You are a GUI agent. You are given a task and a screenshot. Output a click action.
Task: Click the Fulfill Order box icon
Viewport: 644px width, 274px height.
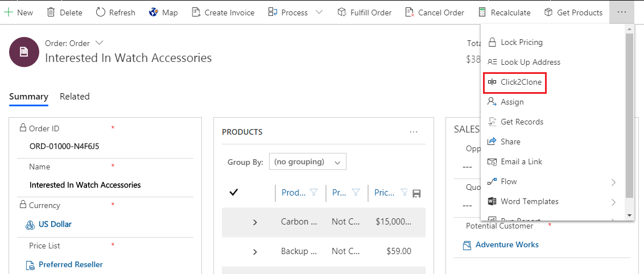342,13
